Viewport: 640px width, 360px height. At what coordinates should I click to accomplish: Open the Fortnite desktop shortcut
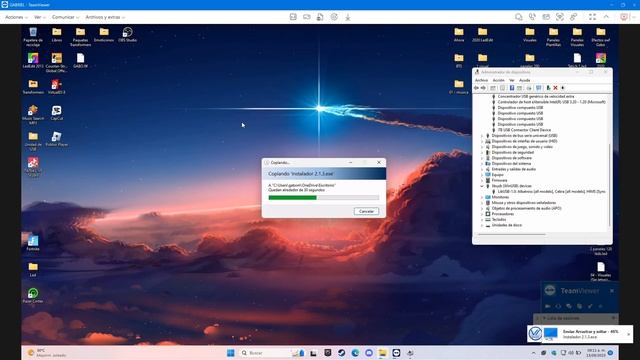click(x=33, y=243)
